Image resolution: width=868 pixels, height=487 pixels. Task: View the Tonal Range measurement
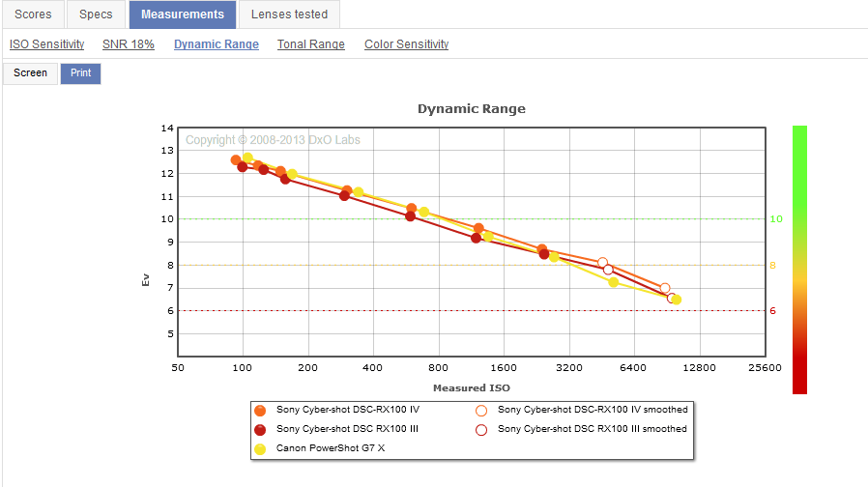click(x=311, y=44)
